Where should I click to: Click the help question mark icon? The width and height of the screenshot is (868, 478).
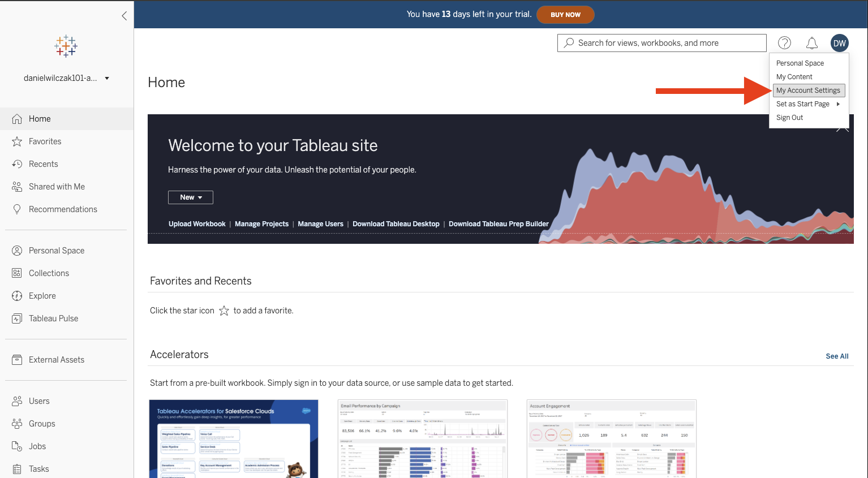pos(784,43)
